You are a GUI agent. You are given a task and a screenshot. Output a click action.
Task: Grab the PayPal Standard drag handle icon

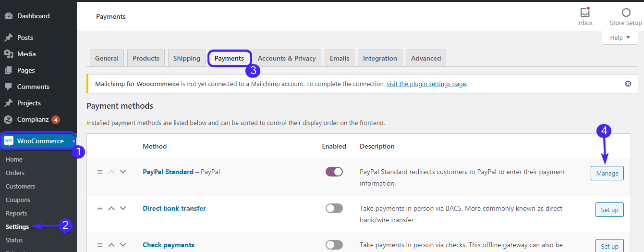tap(100, 172)
